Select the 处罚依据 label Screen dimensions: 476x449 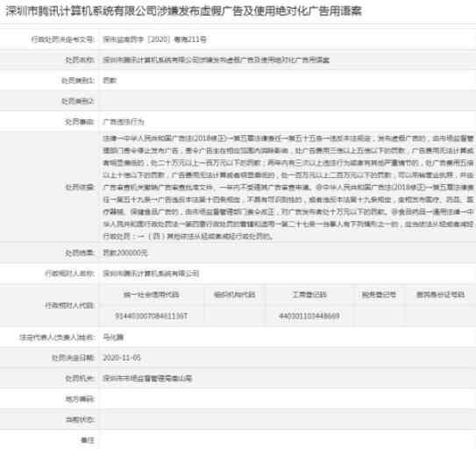pos(80,187)
